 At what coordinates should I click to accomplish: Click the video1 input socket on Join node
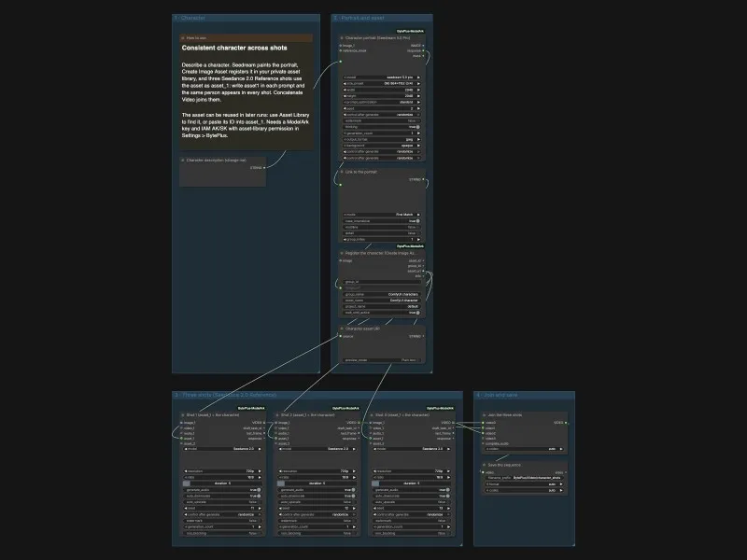483,428
